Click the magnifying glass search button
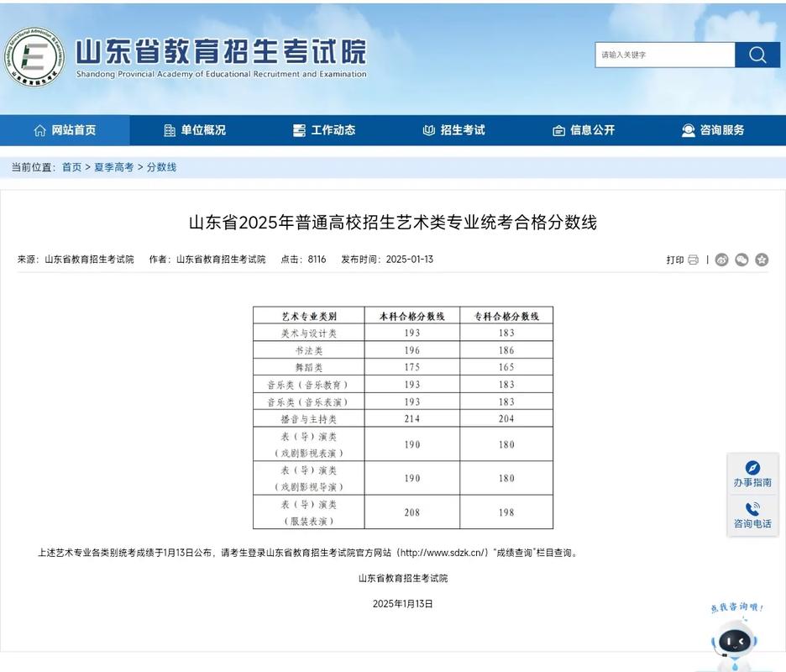The width and height of the screenshot is (786, 672). pyautogui.click(x=757, y=55)
